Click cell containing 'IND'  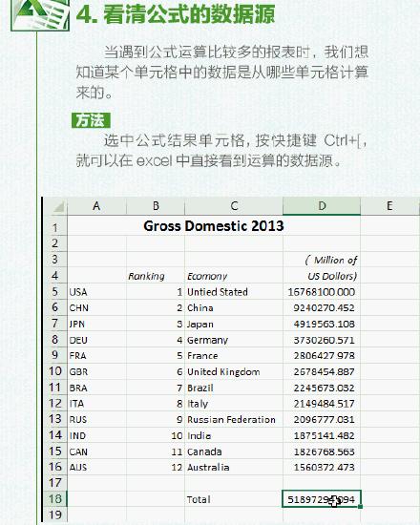coord(96,435)
